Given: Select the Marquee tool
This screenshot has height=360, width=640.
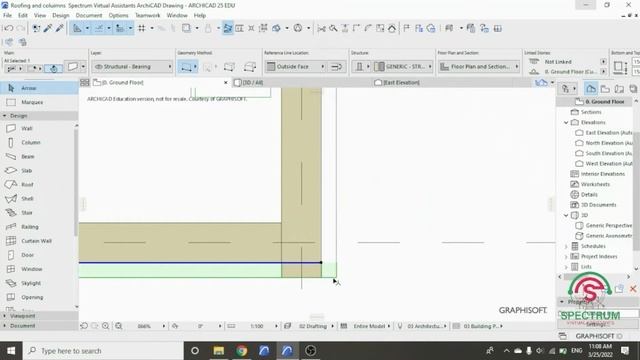Looking at the screenshot, I should click(x=39, y=102).
